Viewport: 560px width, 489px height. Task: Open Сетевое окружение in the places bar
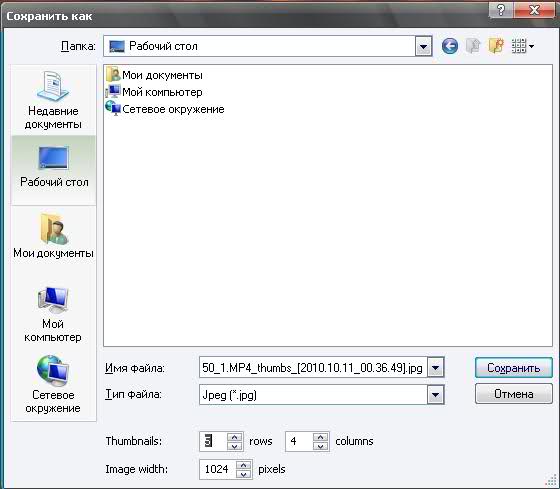pos(53,385)
